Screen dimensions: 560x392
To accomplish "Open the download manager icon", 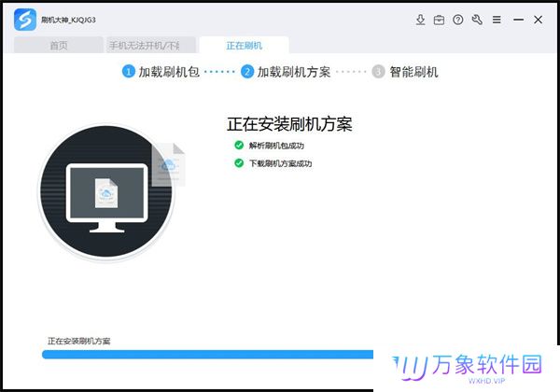I will (420, 20).
